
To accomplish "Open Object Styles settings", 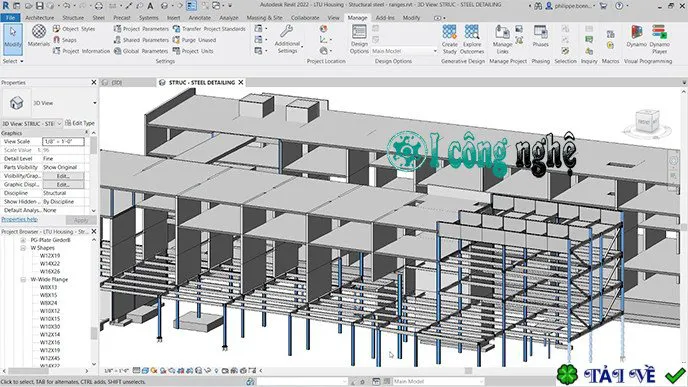I will click(x=74, y=29).
